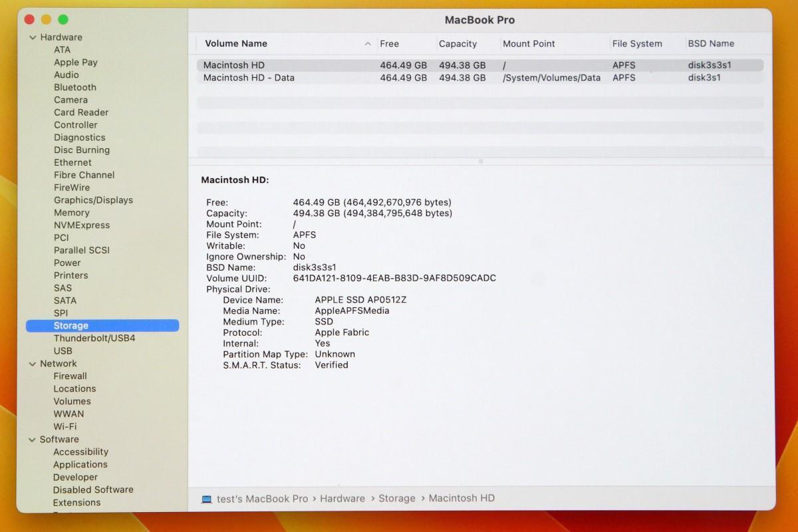
Task: Click Macintosh HD in the bottom path bar
Action: pos(462,499)
